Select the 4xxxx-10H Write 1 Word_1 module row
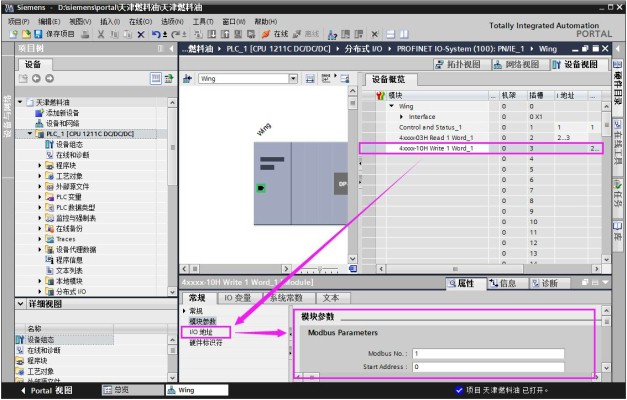Image resolution: width=627 pixels, height=400 pixels. (480, 148)
